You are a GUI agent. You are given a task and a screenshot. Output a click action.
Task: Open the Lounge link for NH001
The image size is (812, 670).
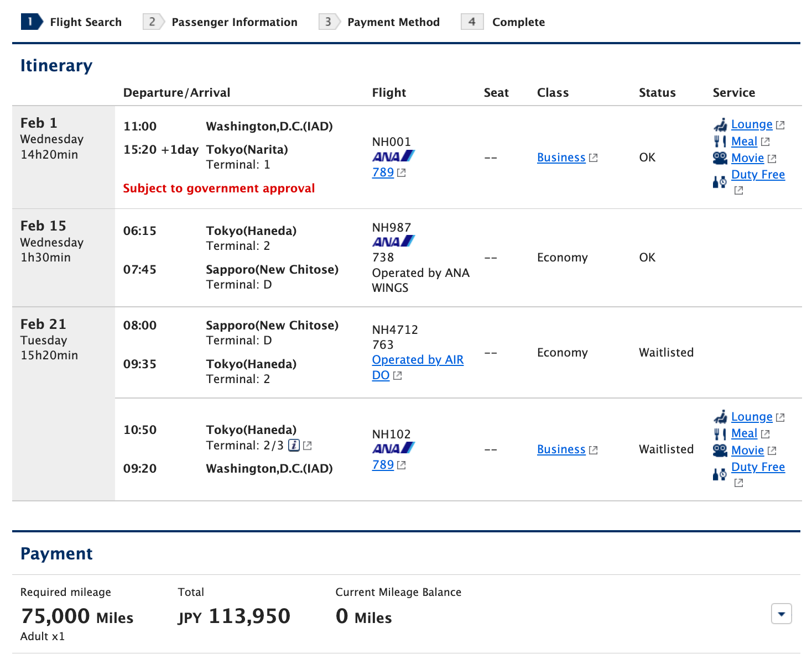(751, 124)
